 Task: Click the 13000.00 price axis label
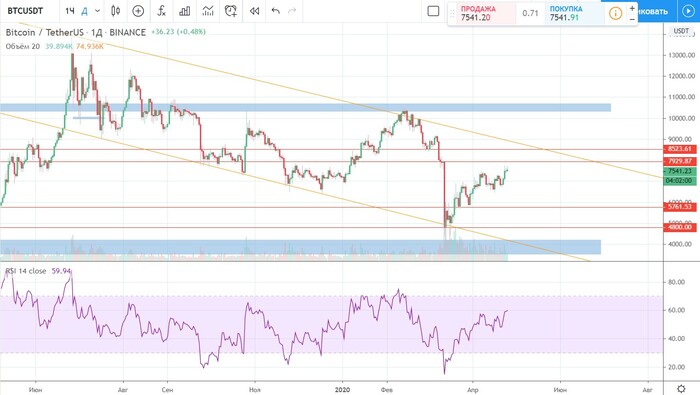point(682,55)
